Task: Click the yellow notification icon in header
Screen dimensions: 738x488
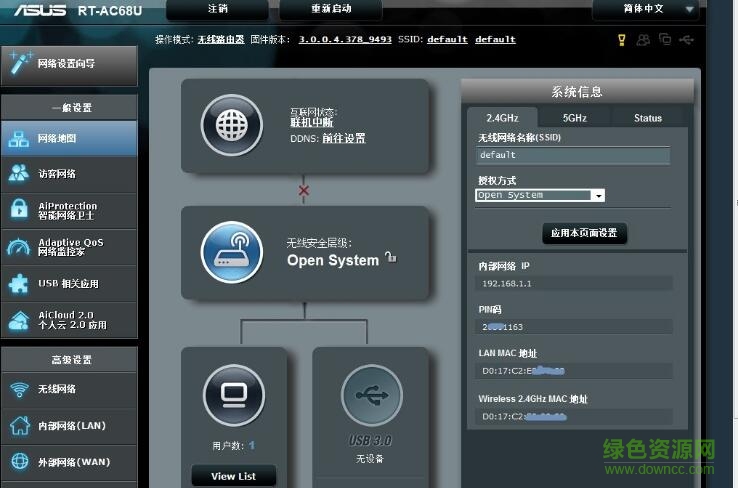Action: coord(622,40)
